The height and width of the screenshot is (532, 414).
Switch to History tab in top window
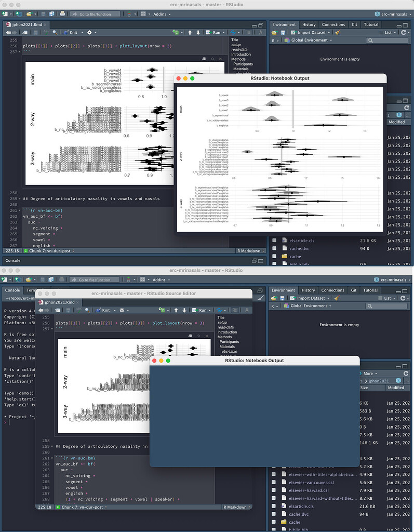[309, 24]
